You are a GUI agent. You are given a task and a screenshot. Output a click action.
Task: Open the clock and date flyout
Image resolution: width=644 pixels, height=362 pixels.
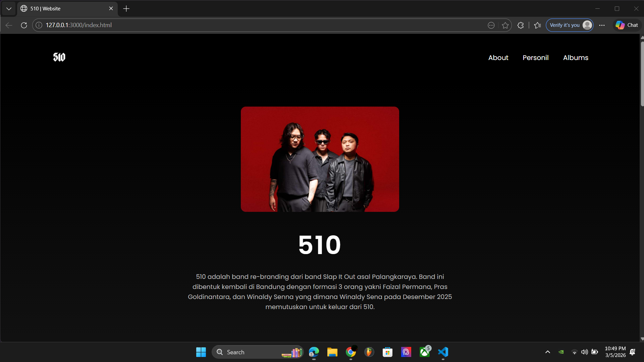pos(615,352)
